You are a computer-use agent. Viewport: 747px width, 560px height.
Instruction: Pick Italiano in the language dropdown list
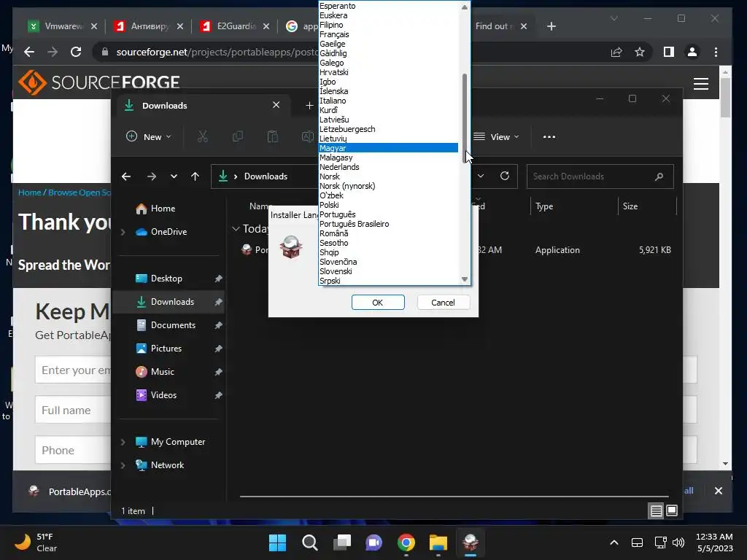(x=388, y=101)
